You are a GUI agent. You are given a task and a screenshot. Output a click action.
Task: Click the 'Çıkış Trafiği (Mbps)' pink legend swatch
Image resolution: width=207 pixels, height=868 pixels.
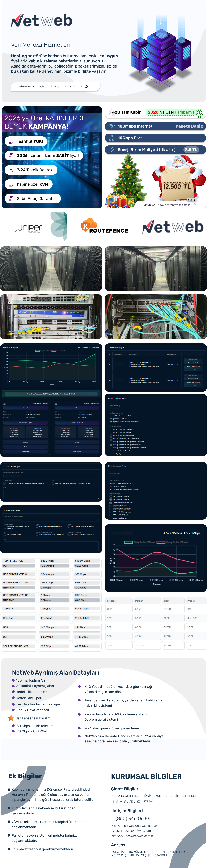pos(161,542)
